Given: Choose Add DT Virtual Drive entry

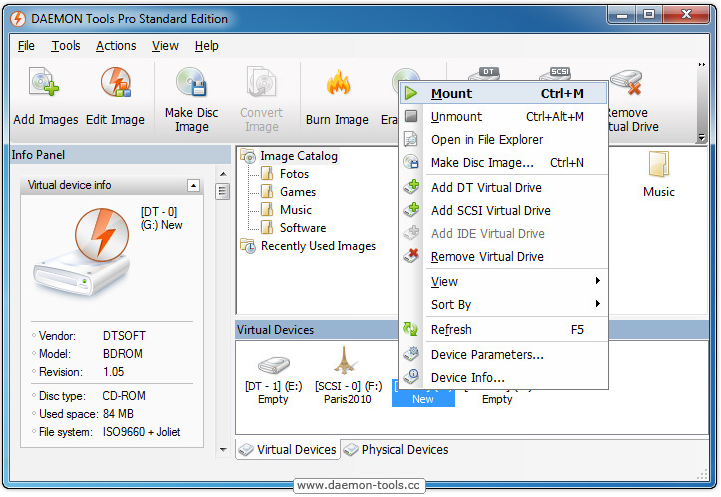Looking at the screenshot, I should pyautogui.click(x=504, y=187).
